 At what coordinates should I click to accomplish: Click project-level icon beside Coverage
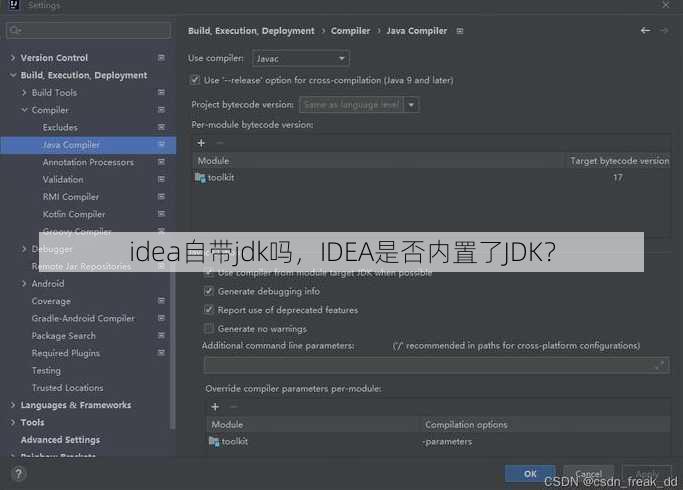point(161,301)
